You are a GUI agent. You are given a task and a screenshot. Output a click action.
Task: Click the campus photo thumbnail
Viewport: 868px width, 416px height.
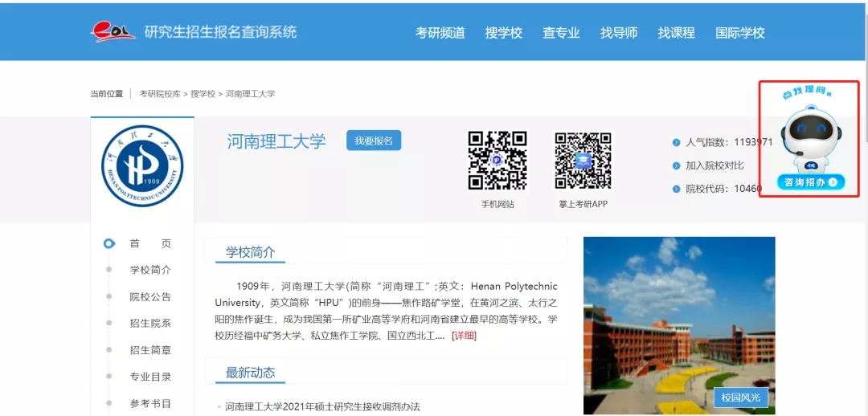(x=679, y=325)
